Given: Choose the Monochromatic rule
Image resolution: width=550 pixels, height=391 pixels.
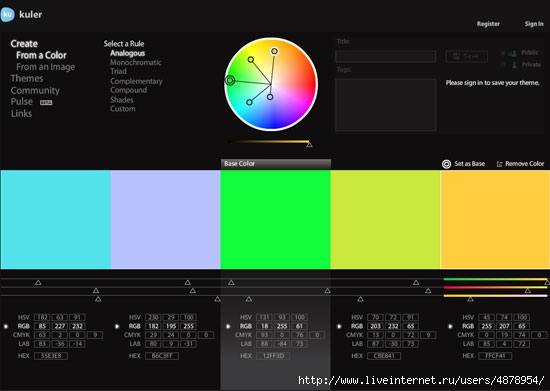Looking at the screenshot, I should pos(136,62).
